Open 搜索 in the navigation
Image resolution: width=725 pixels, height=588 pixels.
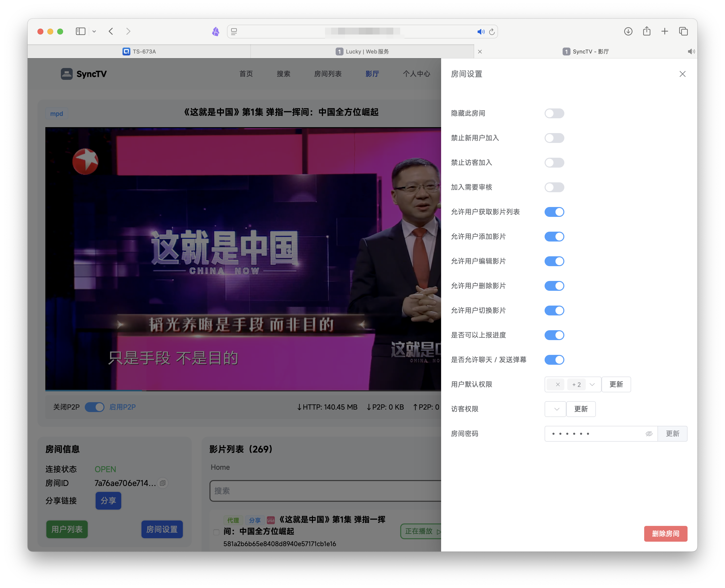point(283,74)
